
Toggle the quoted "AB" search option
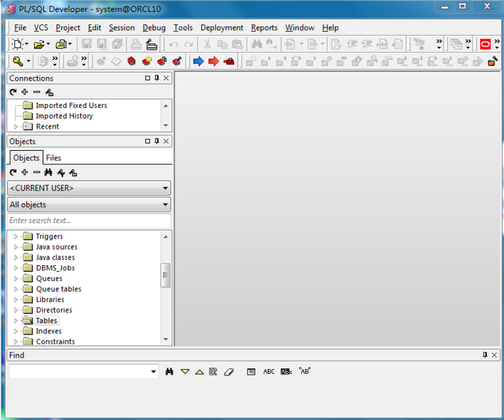(305, 371)
